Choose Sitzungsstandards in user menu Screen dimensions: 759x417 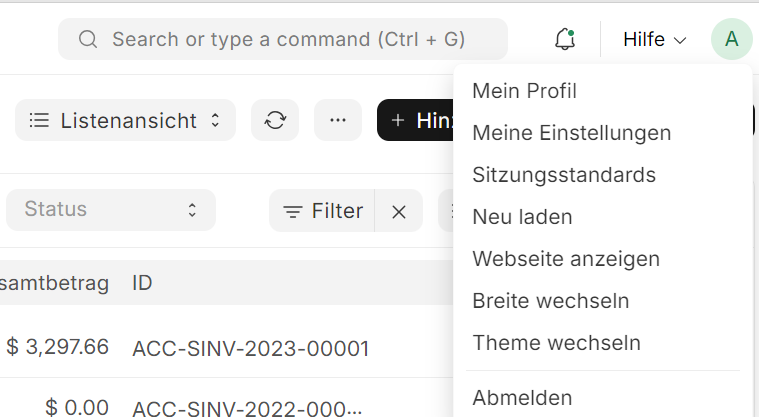tap(563, 175)
